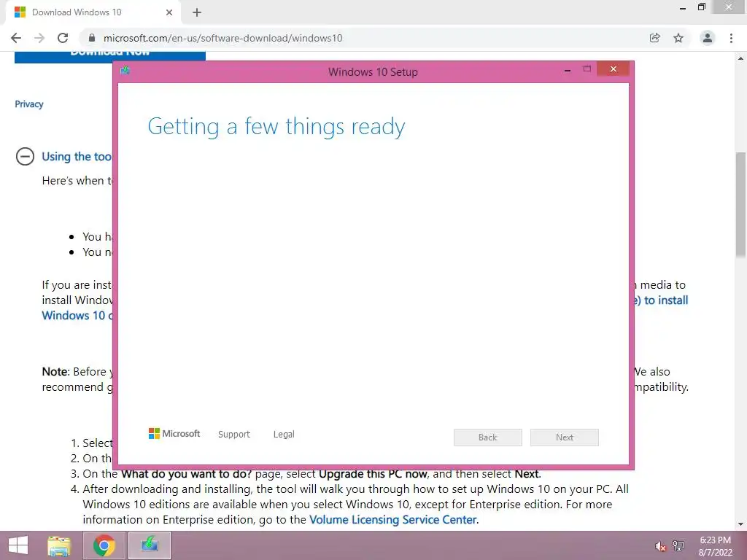Close the Windows 10 Setup window
The width and height of the screenshot is (747, 560).
[613, 69]
